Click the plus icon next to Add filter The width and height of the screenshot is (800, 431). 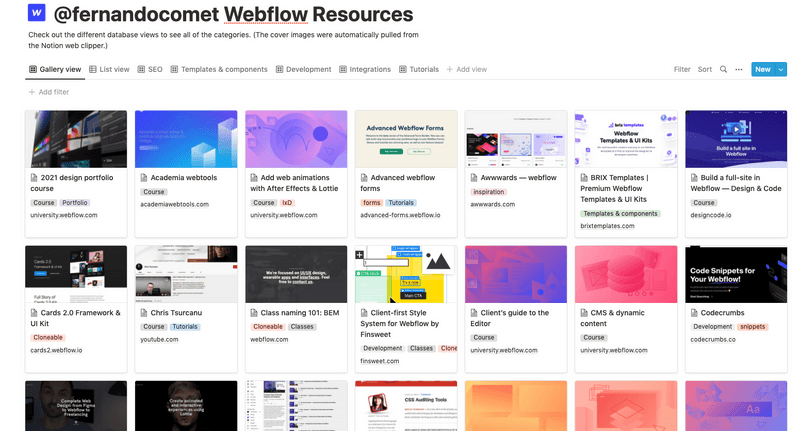point(32,92)
